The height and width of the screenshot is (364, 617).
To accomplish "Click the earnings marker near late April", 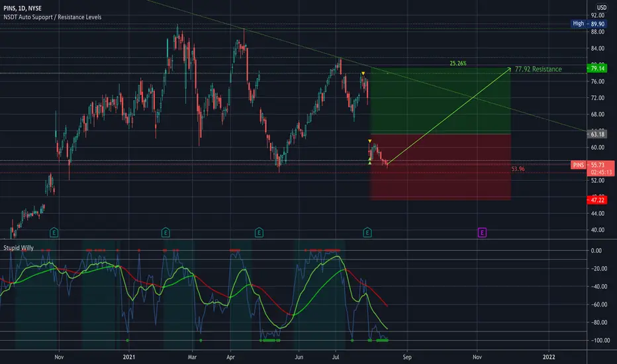I will point(259,232).
